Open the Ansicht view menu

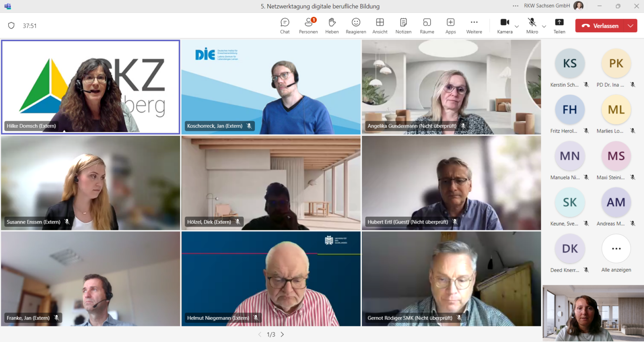click(x=380, y=26)
